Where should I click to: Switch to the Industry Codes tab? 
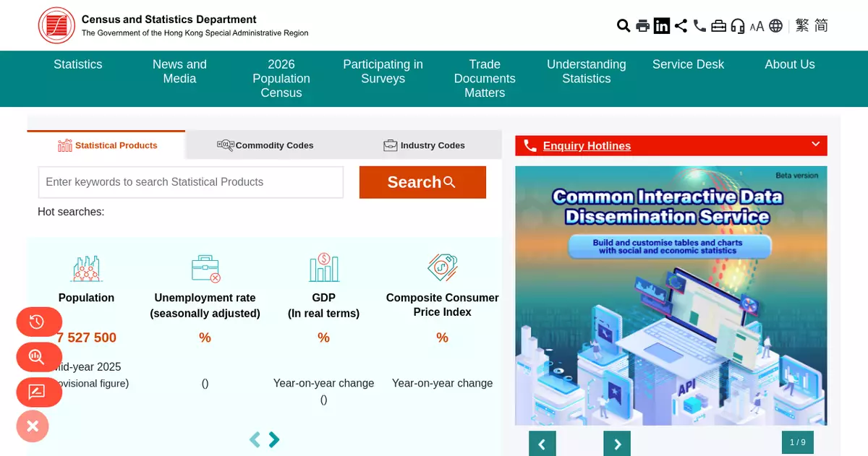424,145
